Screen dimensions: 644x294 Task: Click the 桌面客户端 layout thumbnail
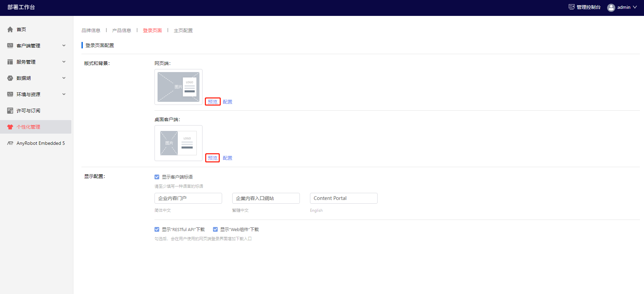(178, 143)
